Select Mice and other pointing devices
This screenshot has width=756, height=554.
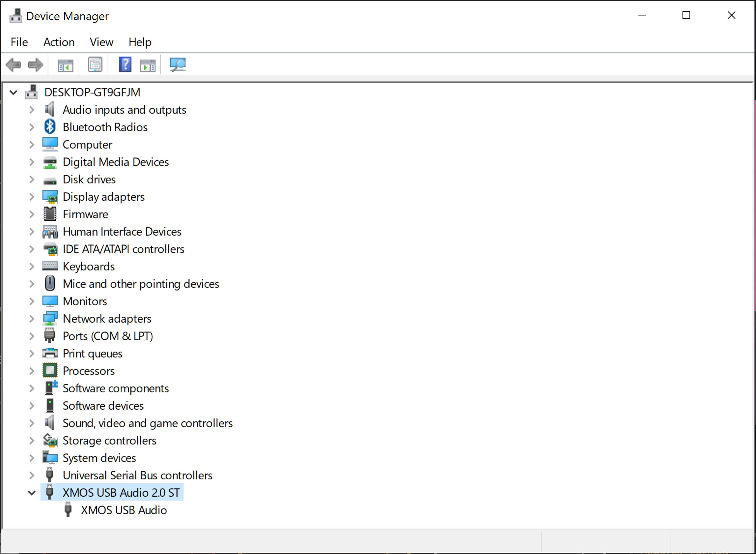pyautogui.click(x=141, y=284)
